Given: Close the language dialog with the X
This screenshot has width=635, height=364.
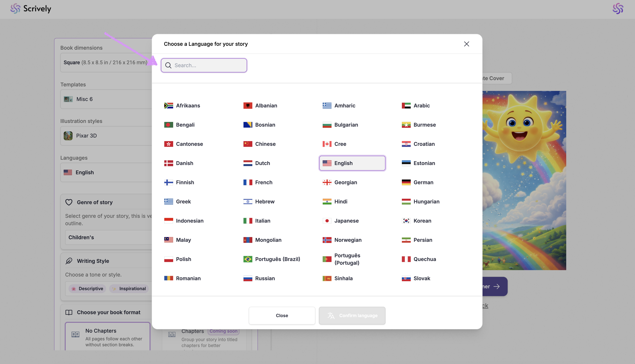Looking at the screenshot, I should coord(466,44).
